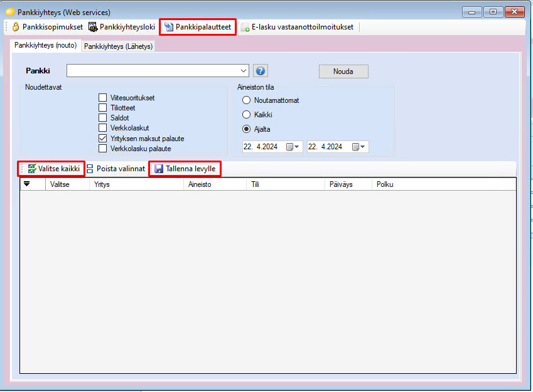Select the Pankkiyhteys (nouto) tab
This screenshot has width=533, height=392.
(x=45, y=46)
